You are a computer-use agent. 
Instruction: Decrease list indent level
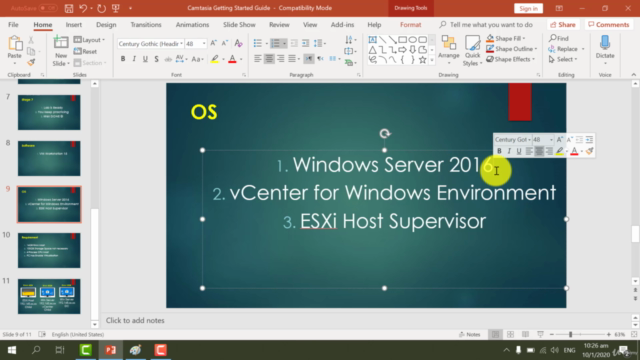tap(294, 43)
